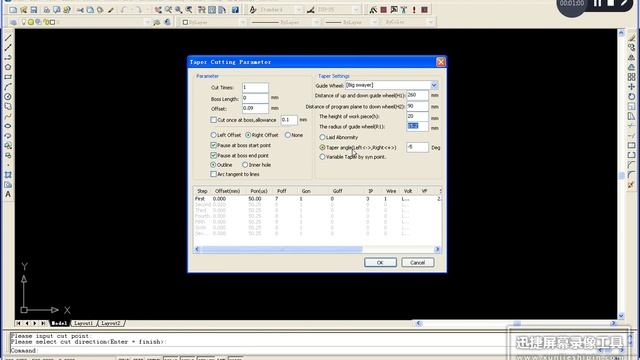Select the Array modify tool
640x360 pixels.
[631, 77]
